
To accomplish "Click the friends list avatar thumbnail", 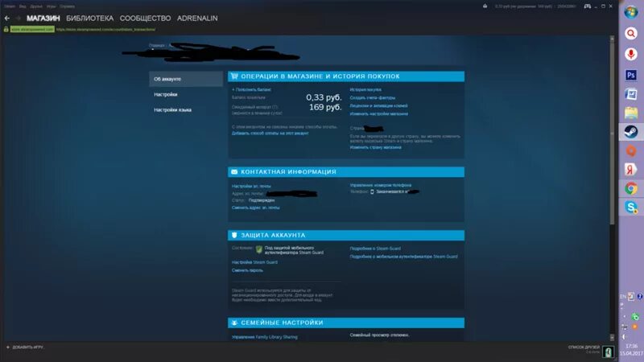I will [609, 352].
